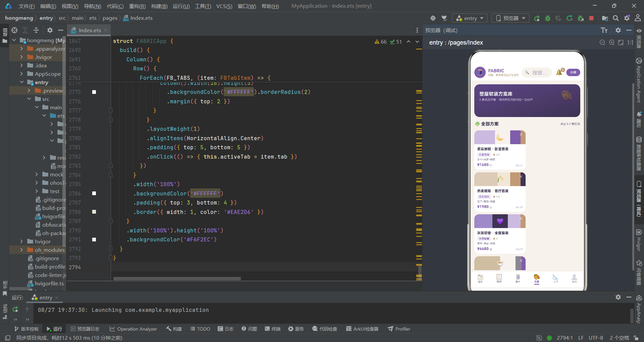Click the color swatch on line 2788

tap(94, 212)
